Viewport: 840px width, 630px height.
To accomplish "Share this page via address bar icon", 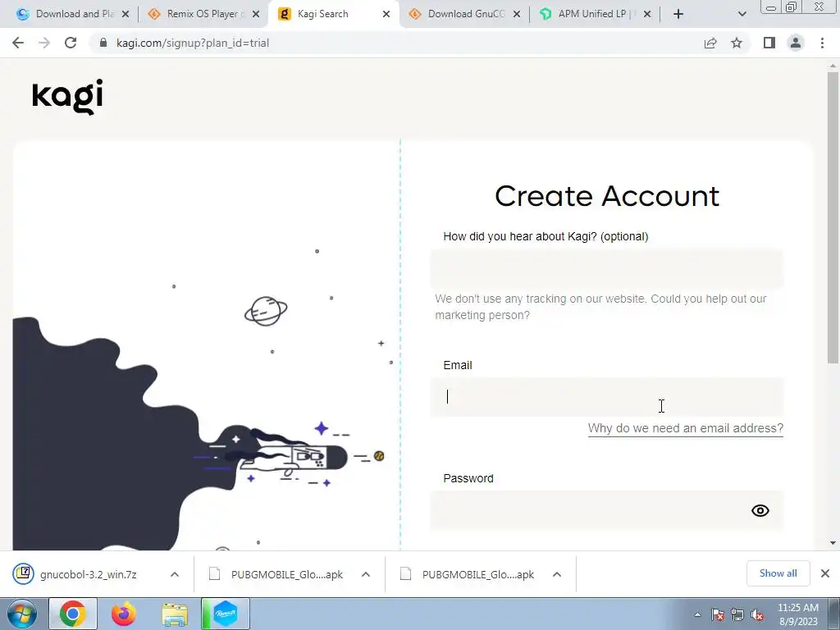I will [x=710, y=43].
